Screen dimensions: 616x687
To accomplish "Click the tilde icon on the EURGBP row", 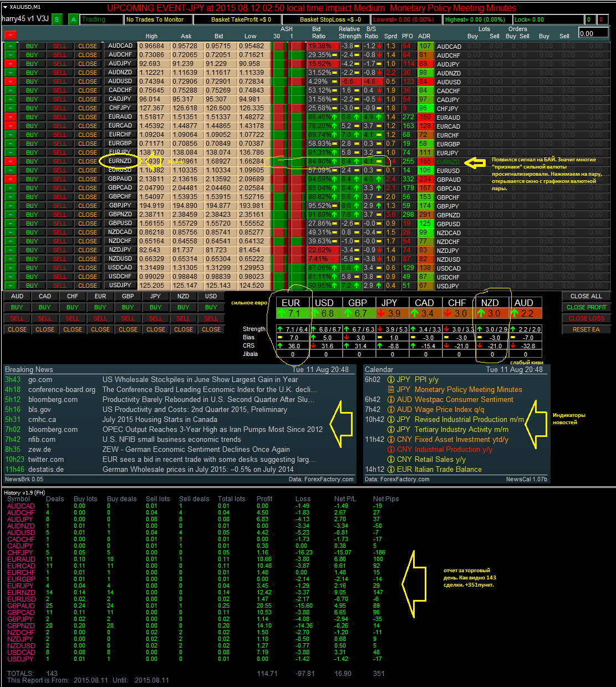I will tap(10, 144).
